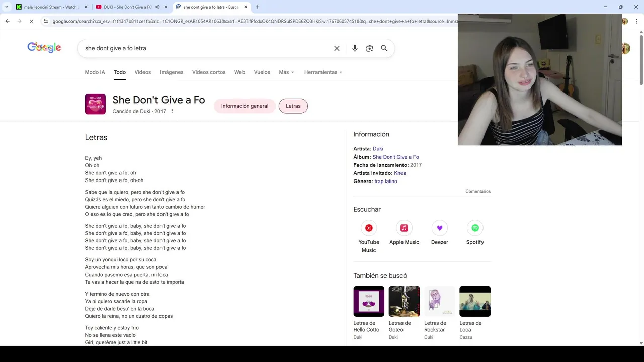Open Letras de Loca thumbnail
The height and width of the screenshot is (362, 644).
475,301
